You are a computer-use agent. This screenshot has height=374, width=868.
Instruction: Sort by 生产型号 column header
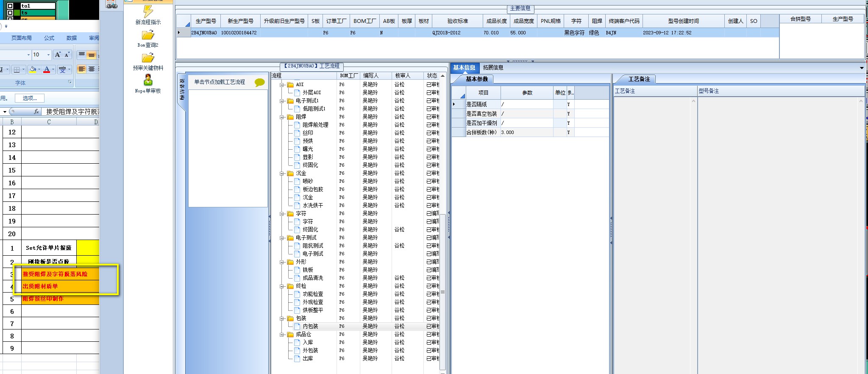(x=206, y=21)
